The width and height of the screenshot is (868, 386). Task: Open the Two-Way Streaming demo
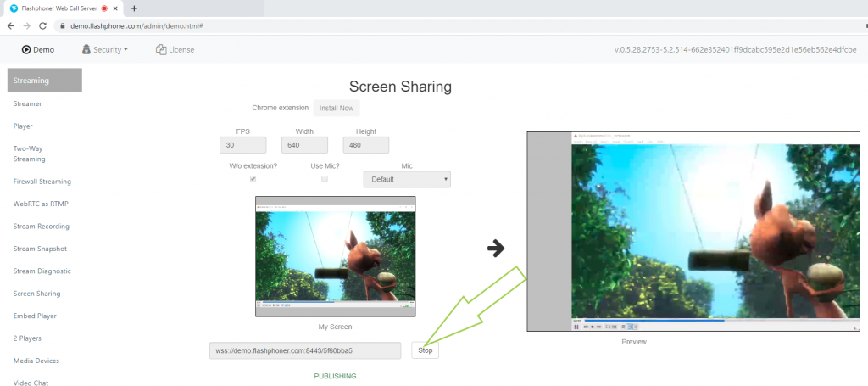click(30, 154)
